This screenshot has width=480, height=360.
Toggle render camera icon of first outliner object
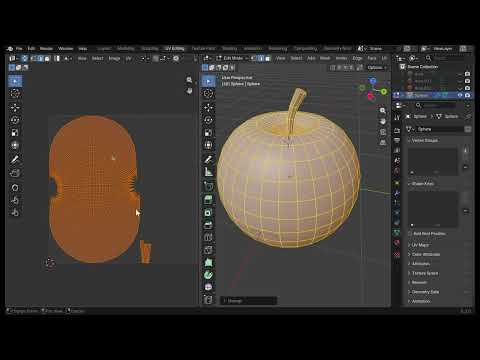(x=467, y=74)
